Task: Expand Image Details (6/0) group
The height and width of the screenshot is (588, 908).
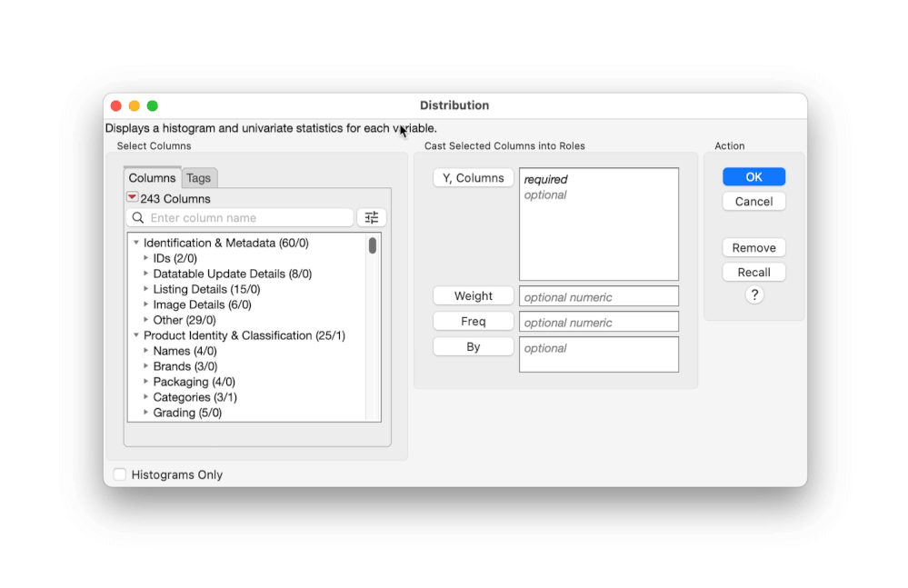Action: click(x=146, y=304)
